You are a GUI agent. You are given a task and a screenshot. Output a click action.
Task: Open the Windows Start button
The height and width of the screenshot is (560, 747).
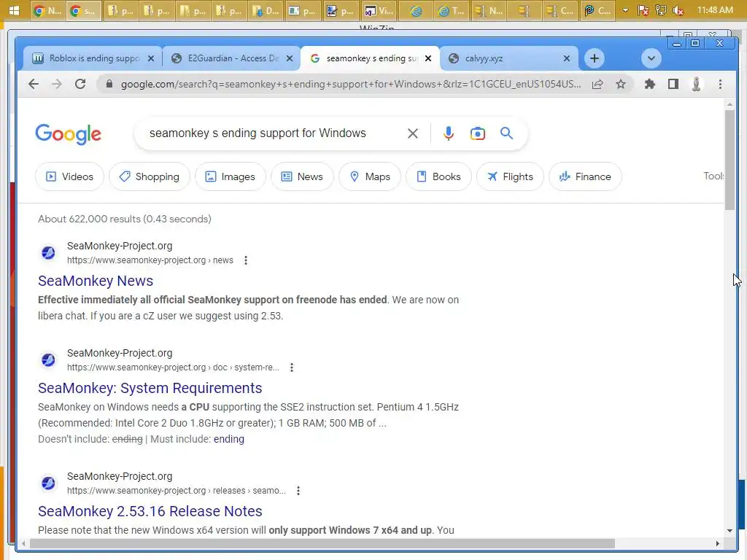coord(15,10)
